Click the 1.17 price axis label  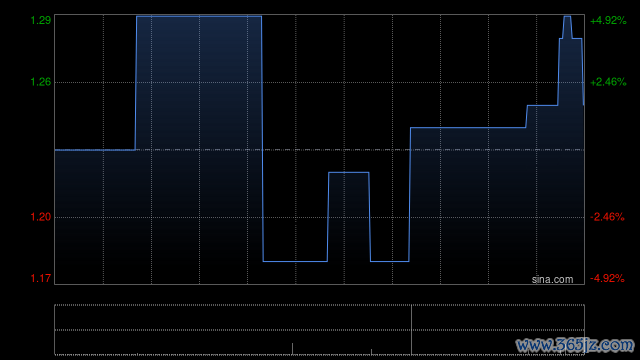(x=41, y=278)
